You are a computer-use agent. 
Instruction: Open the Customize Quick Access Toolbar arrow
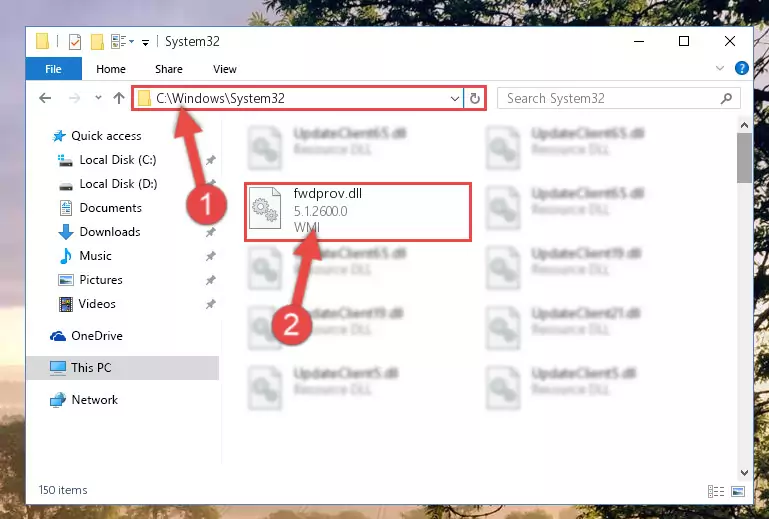point(145,43)
